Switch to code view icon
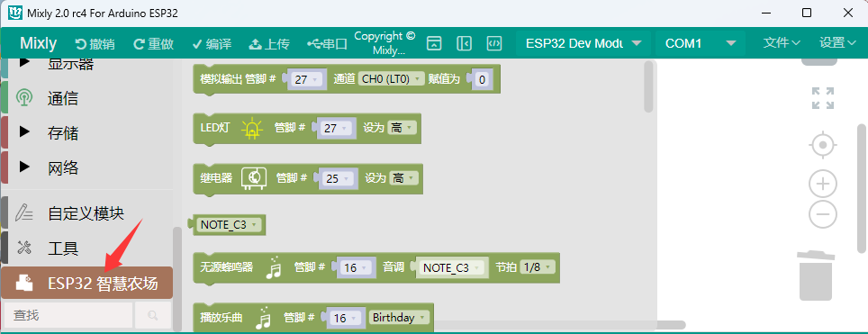This screenshot has width=868, height=334. click(494, 43)
